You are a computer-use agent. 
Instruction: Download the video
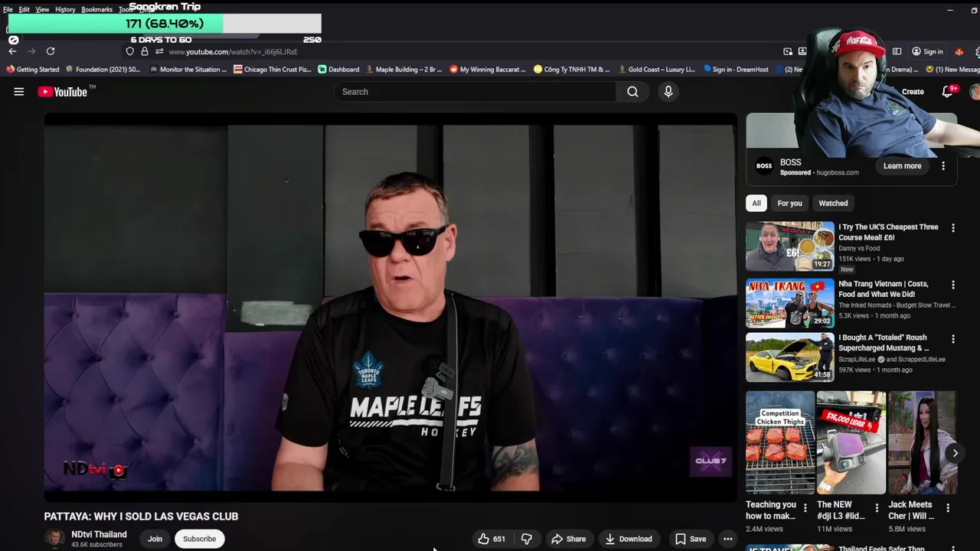[x=629, y=539]
